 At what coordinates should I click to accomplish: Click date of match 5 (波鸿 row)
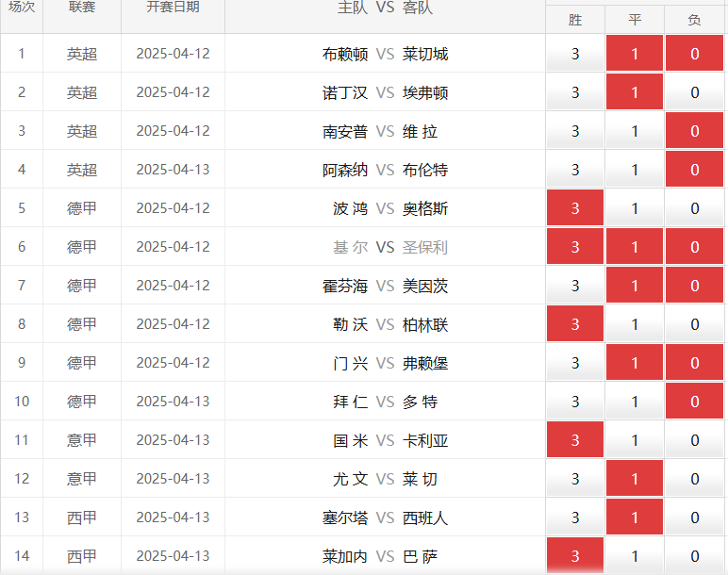[173, 208]
